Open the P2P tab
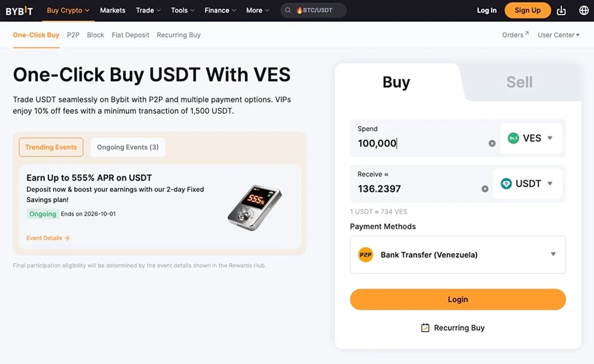Screen dimensions: 594x364 pos(73,35)
